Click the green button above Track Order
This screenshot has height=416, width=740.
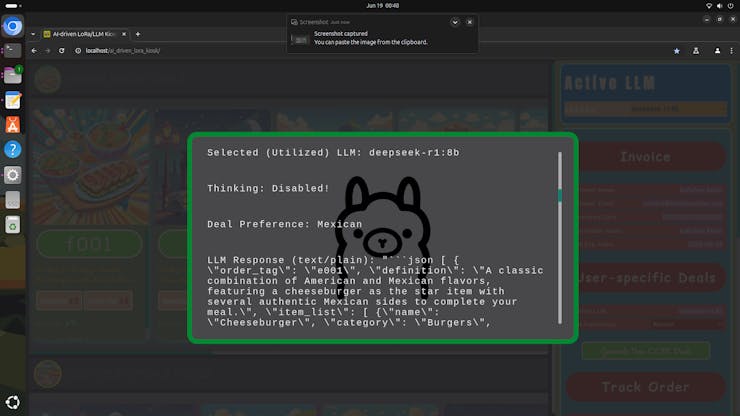[645, 351]
